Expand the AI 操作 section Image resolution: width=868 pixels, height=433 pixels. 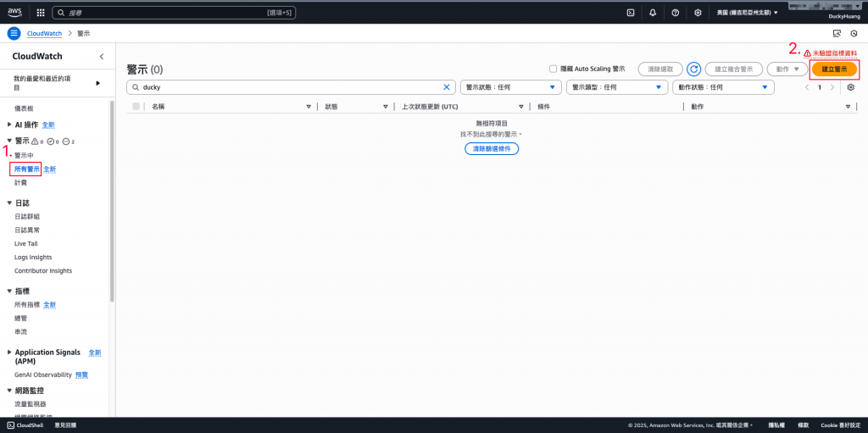coord(9,125)
